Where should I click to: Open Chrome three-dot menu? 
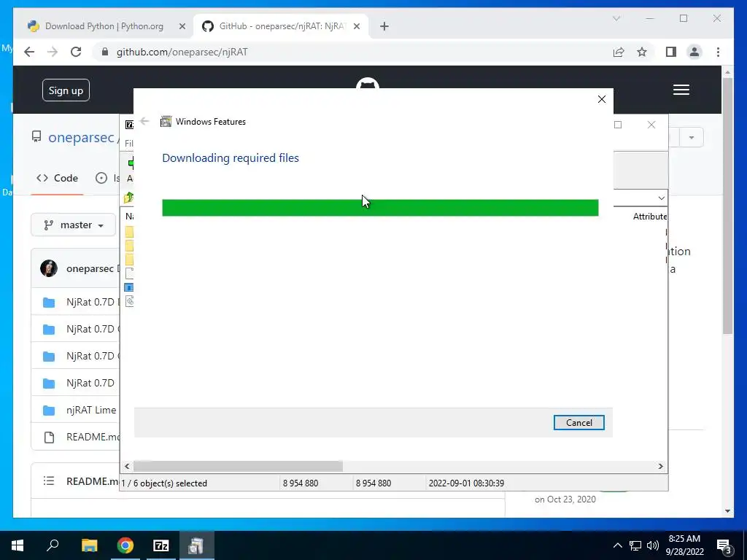(718, 52)
